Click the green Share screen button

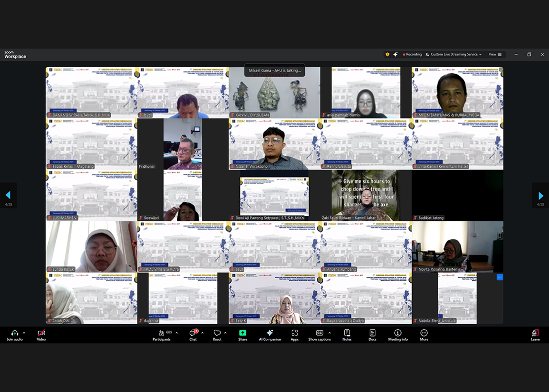(243, 333)
